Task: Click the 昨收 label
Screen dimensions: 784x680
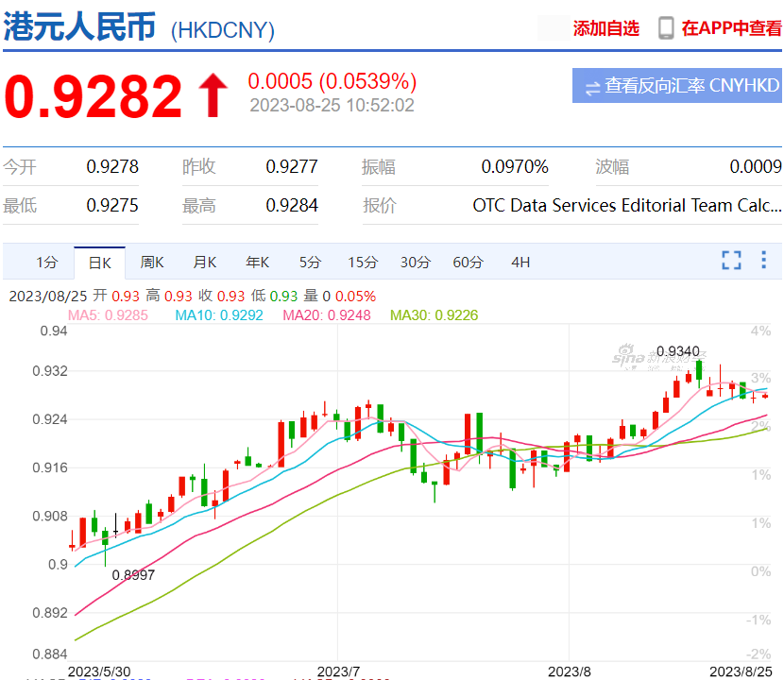Action: [x=199, y=166]
